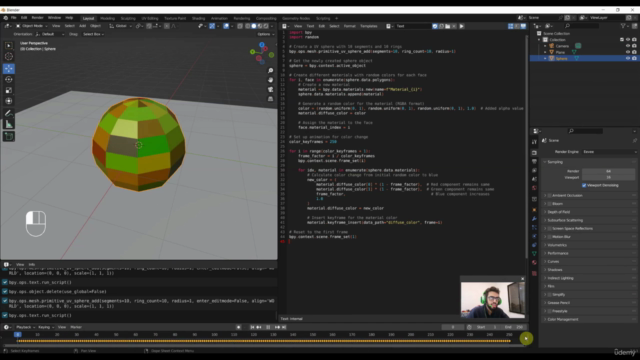Open the Add menu in viewport header

pos(82,26)
